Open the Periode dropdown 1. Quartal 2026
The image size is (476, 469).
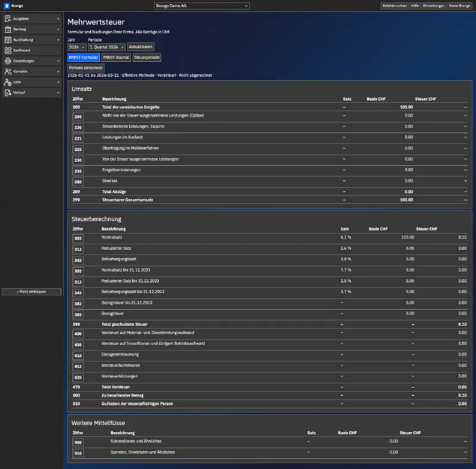107,47
